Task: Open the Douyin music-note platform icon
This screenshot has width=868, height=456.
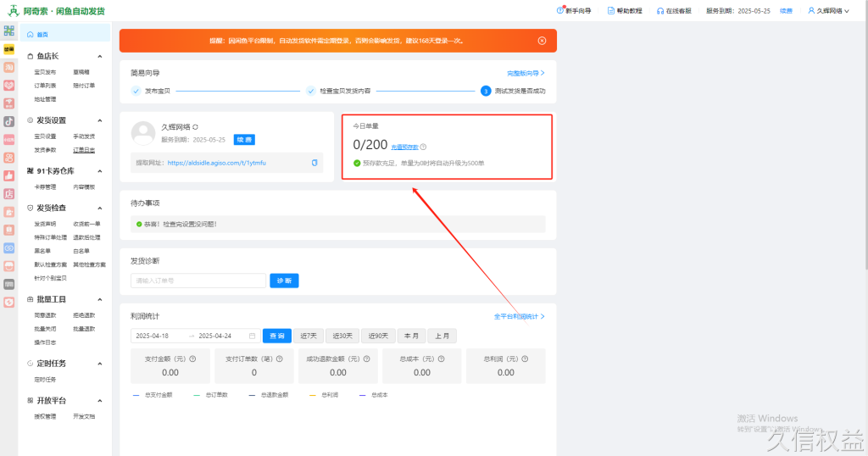Action: tap(8, 121)
